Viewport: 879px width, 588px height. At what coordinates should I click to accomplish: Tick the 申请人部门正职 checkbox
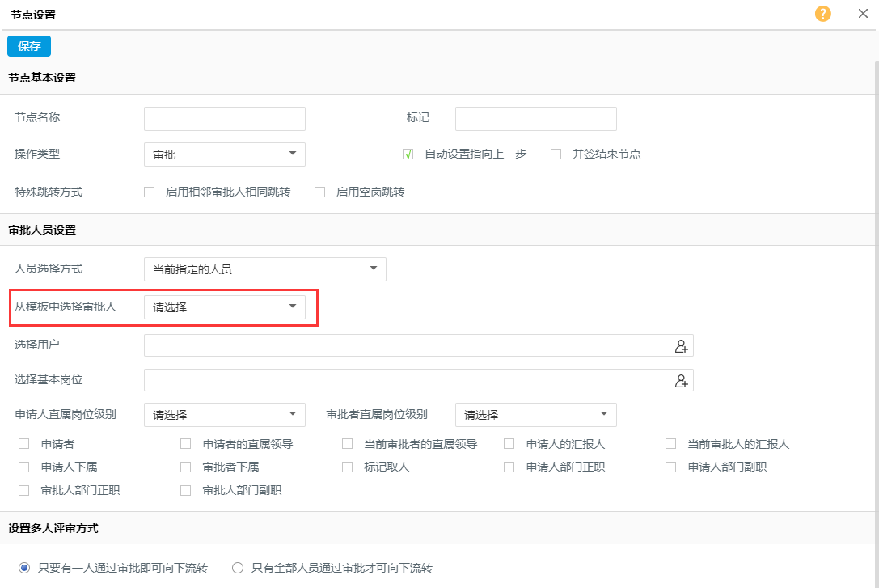(509, 467)
